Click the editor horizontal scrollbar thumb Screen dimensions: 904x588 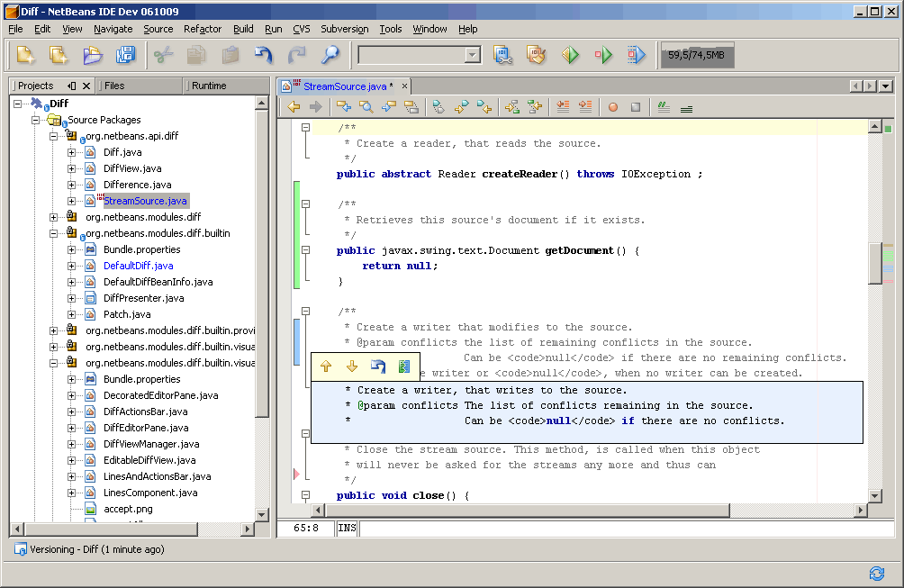[527, 511]
